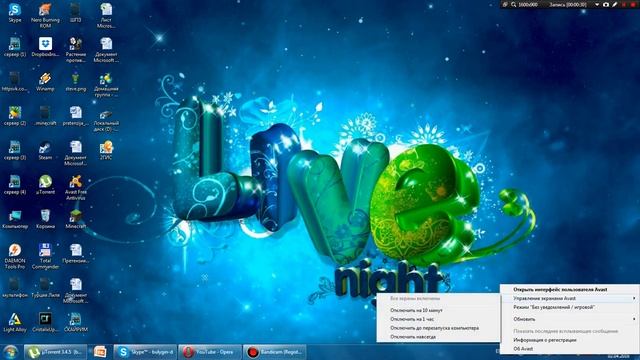The height and width of the screenshot is (360, 640).
Task: Select the DAEMON Tools Pro shortcut
Action: tap(15, 256)
